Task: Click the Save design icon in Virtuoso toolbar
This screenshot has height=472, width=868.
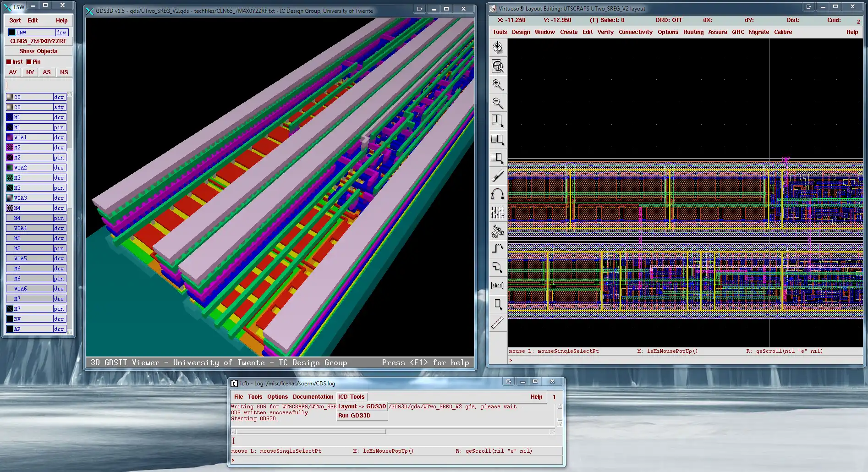Action: tap(497, 48)
